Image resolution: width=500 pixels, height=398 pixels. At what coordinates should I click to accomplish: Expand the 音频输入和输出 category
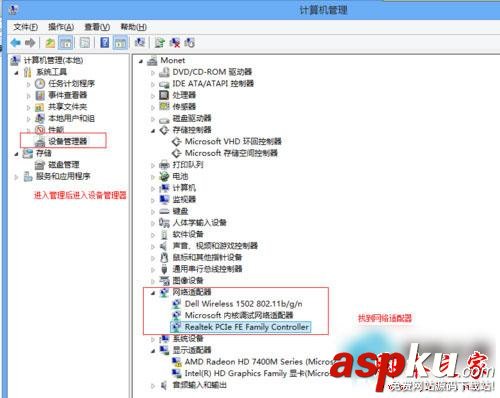pos(153,386)
